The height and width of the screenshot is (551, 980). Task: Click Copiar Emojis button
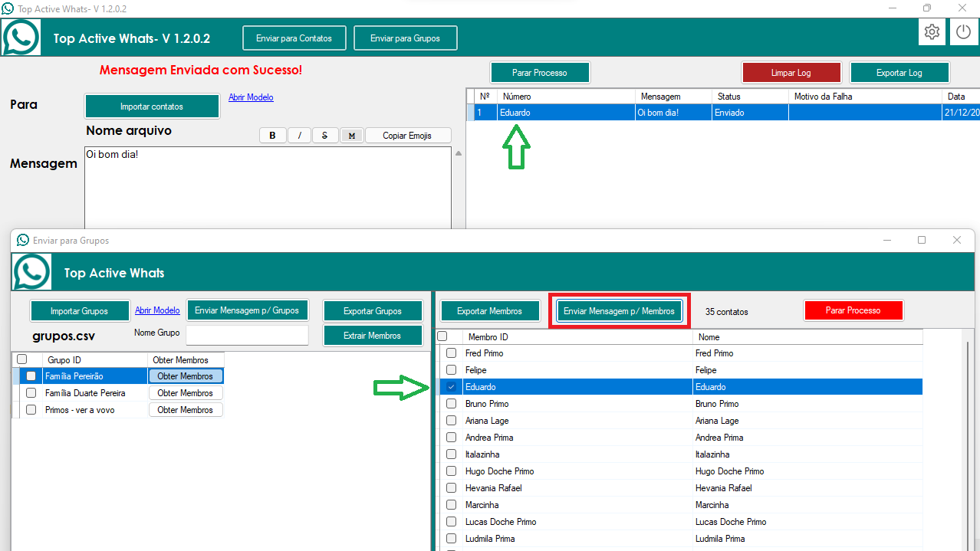(407, 136)
